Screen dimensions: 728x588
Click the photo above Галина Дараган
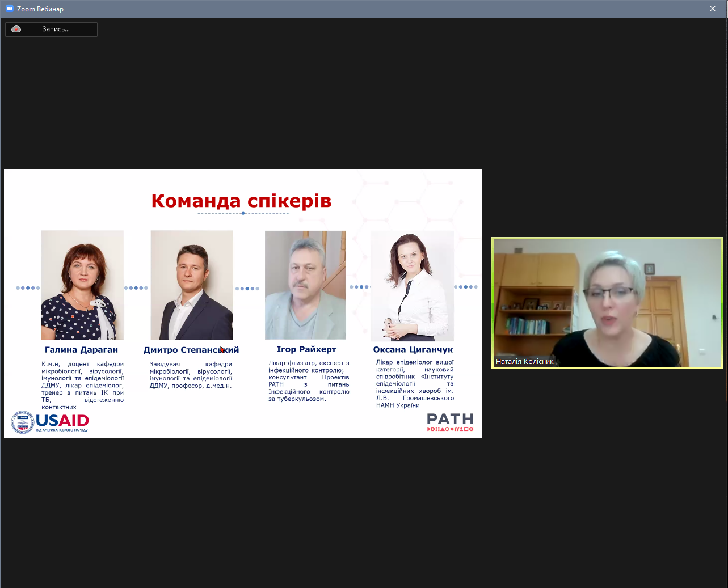[82, 285]
